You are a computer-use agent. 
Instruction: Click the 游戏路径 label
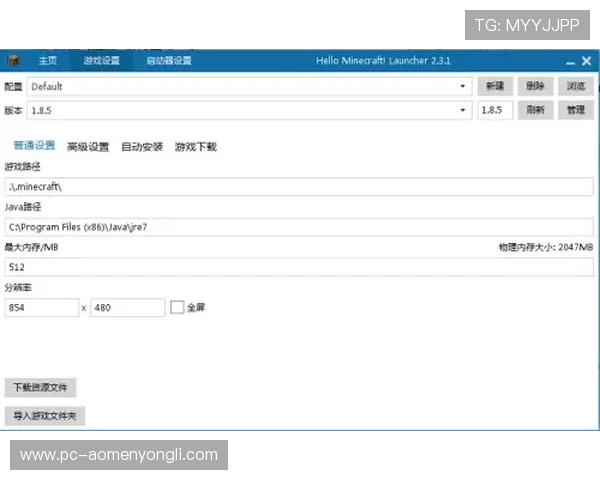click(23, 167)
